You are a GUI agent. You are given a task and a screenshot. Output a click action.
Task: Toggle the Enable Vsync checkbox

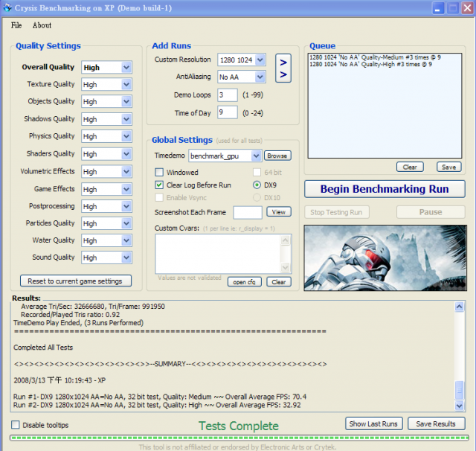tap(159, 198)
